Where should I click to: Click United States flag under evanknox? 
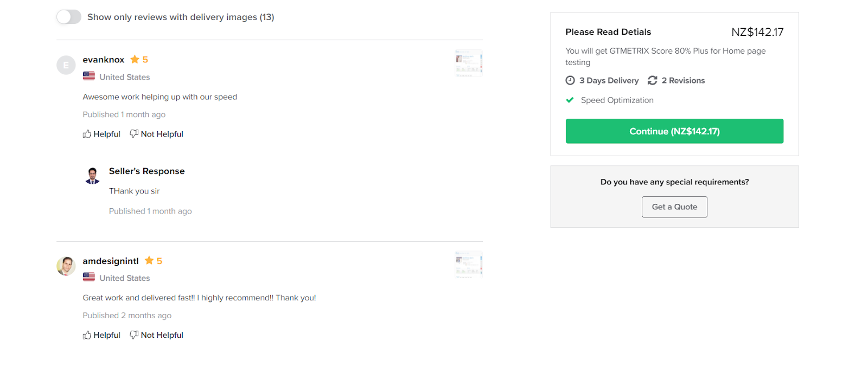coord(89,76)
